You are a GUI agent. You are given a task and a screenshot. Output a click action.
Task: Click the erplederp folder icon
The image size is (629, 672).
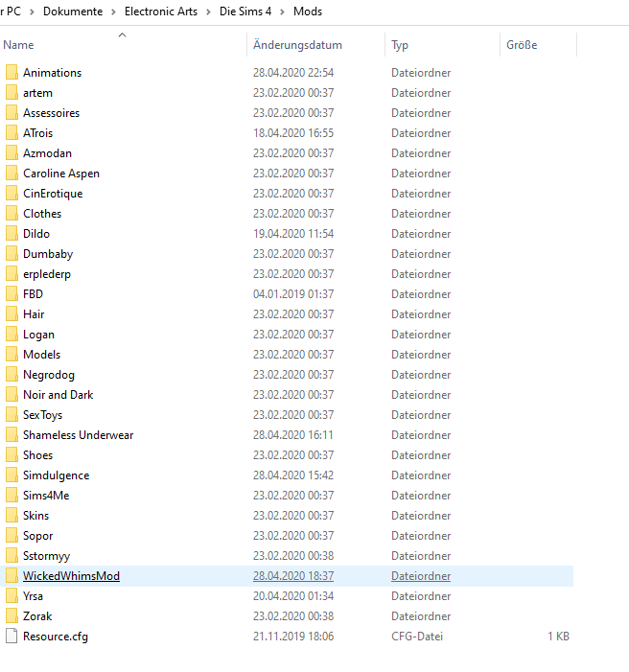(12, 274)
